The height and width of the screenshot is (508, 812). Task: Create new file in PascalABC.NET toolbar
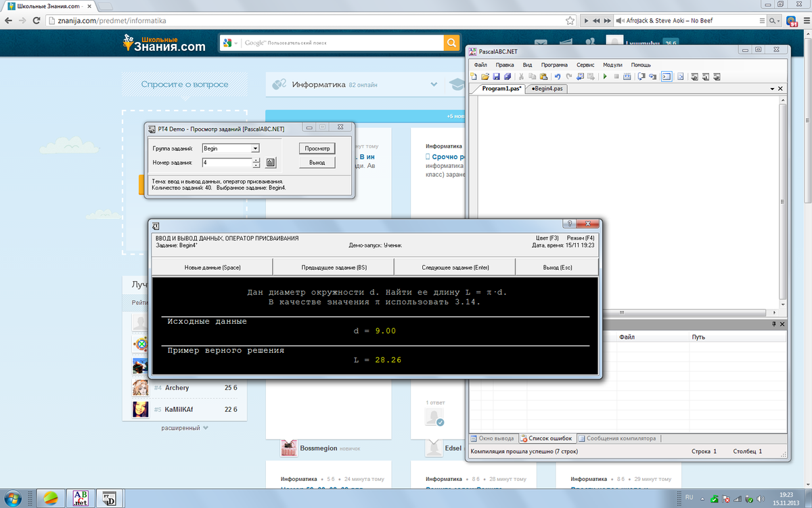click(473, 77)
